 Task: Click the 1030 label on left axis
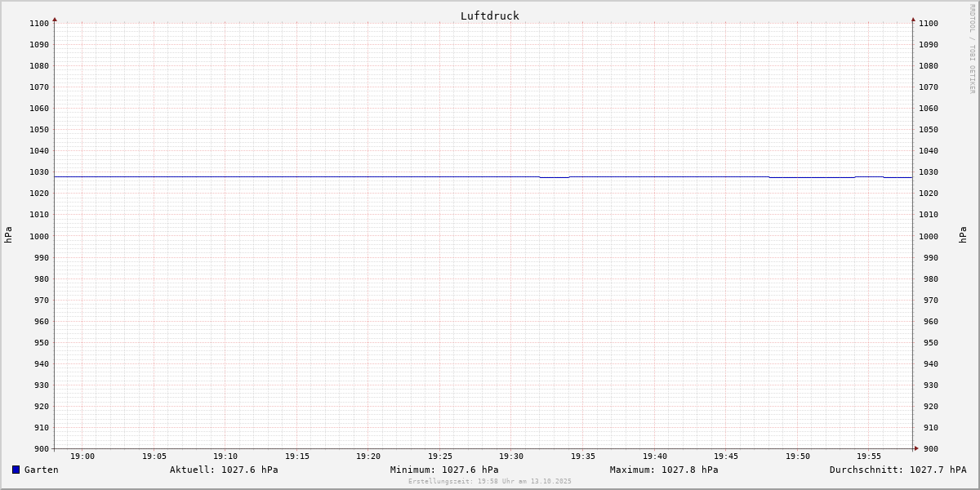pos(39,172)
